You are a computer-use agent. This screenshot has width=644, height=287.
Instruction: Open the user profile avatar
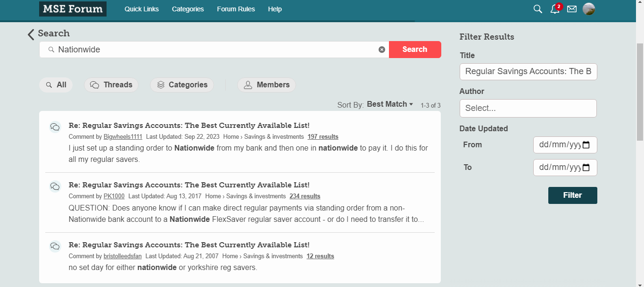589,9
